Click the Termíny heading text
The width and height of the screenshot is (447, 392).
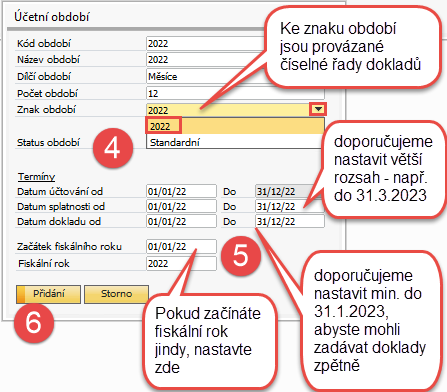point(36,176)
